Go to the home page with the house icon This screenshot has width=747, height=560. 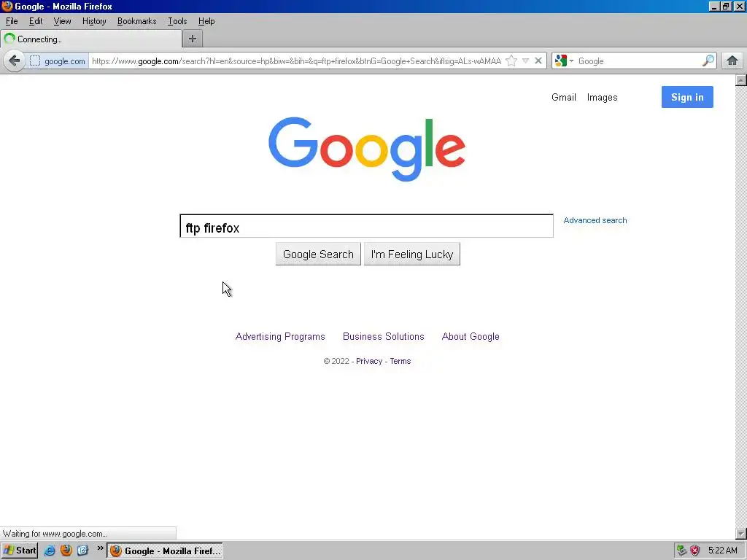(732, 61)
